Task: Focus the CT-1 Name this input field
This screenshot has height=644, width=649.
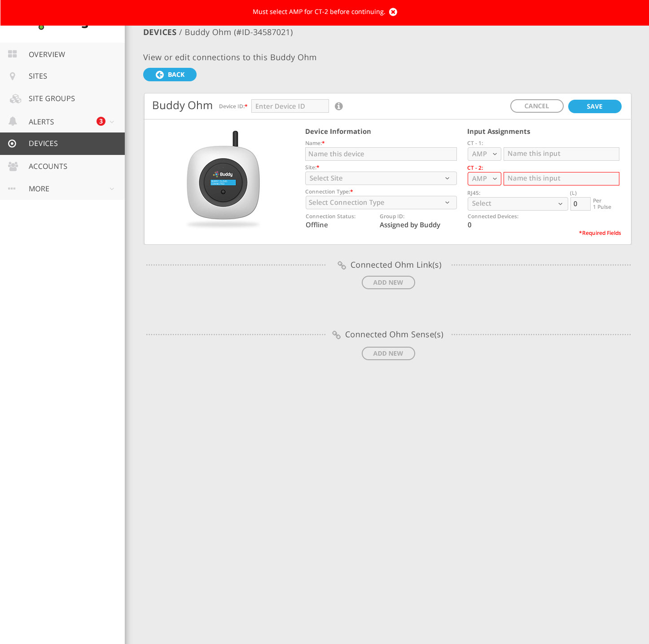Action: click(x=561, y=154)
